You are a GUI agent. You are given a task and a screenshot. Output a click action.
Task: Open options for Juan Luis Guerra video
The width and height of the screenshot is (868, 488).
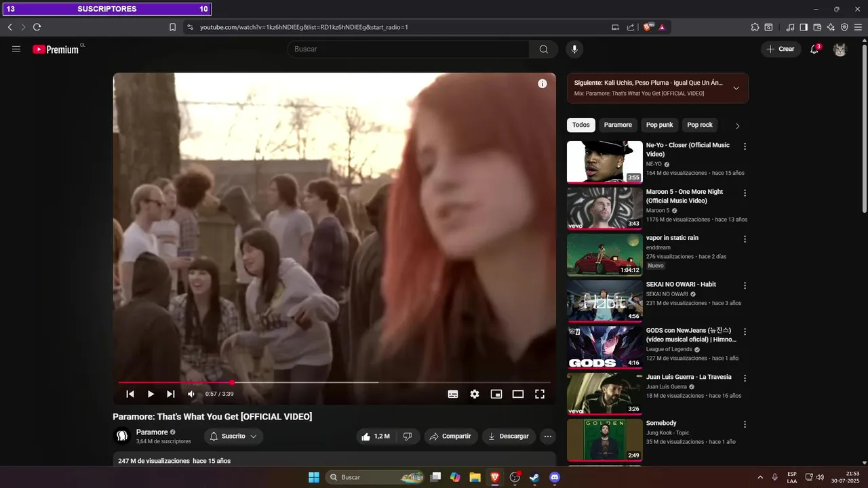pyautogui.click(x=745, y=378)
